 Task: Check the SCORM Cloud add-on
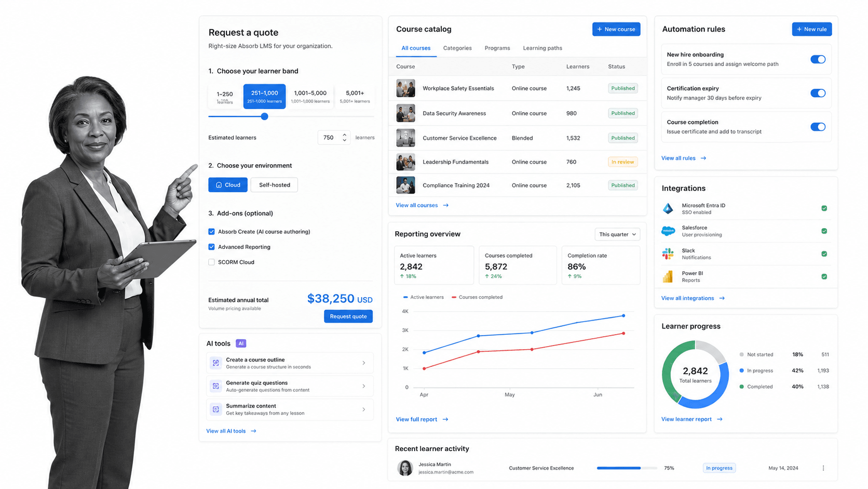(211, 262)
